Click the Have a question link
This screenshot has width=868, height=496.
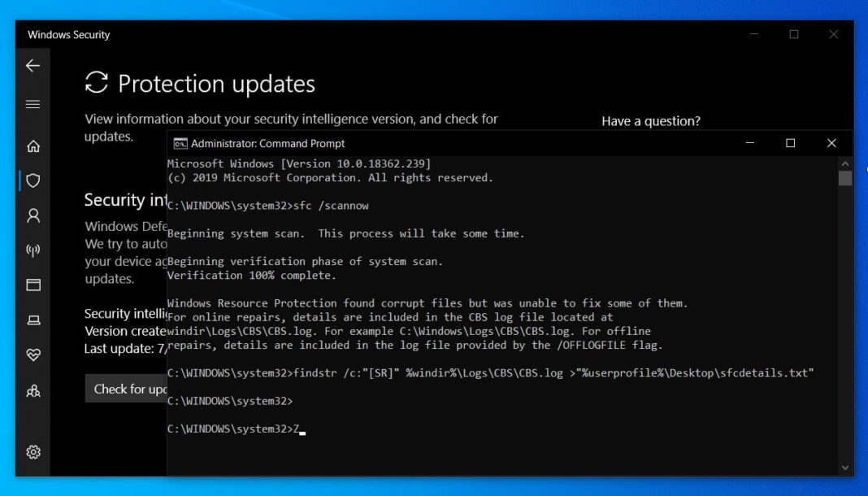click(x=652, y=120)
